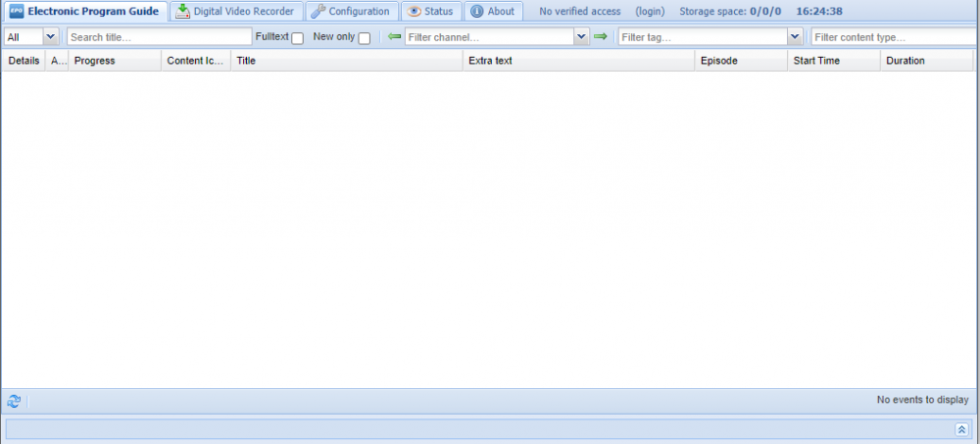Click the No verified access text
This screenshot has width=980, height=444.
point(580,11)
